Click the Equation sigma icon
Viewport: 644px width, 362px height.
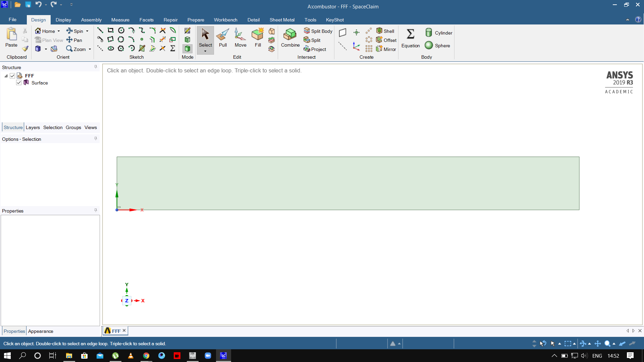(x=410, y=34)
